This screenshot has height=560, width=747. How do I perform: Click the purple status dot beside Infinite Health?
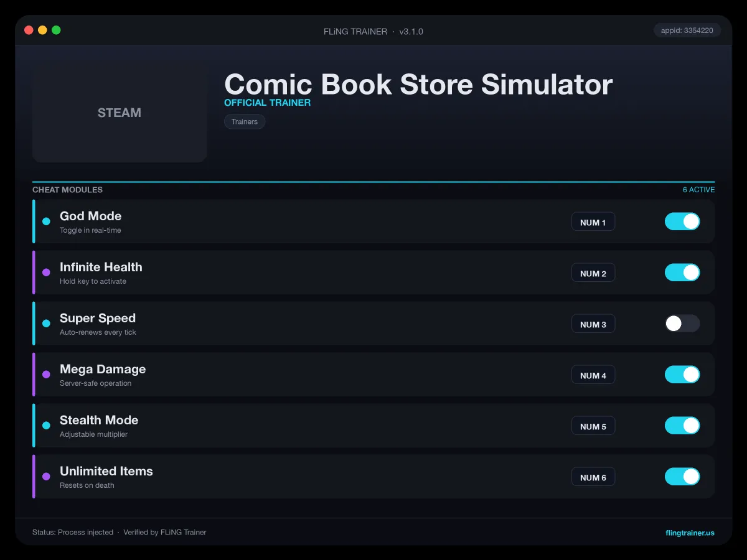pos(46,273)
